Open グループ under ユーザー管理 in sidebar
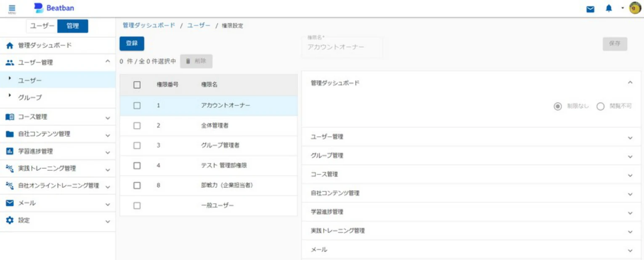This screenshot has width=644, height=260. tap(58, 97)
